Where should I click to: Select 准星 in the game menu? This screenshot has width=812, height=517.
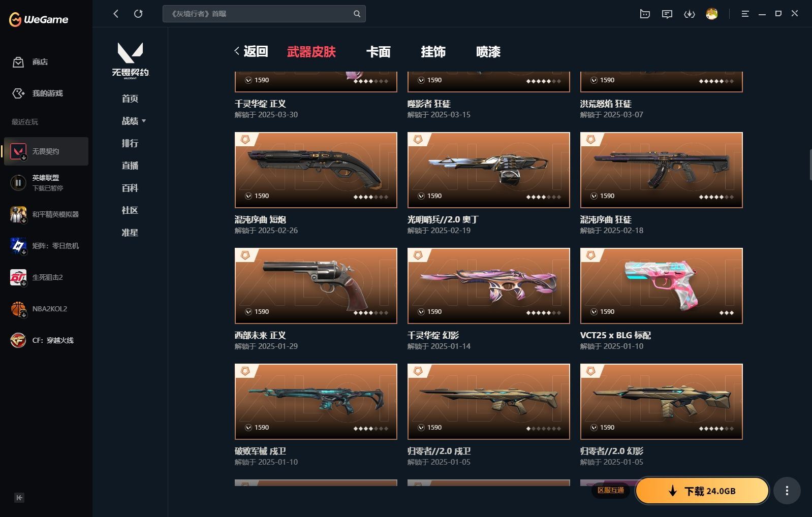point(130,233)
